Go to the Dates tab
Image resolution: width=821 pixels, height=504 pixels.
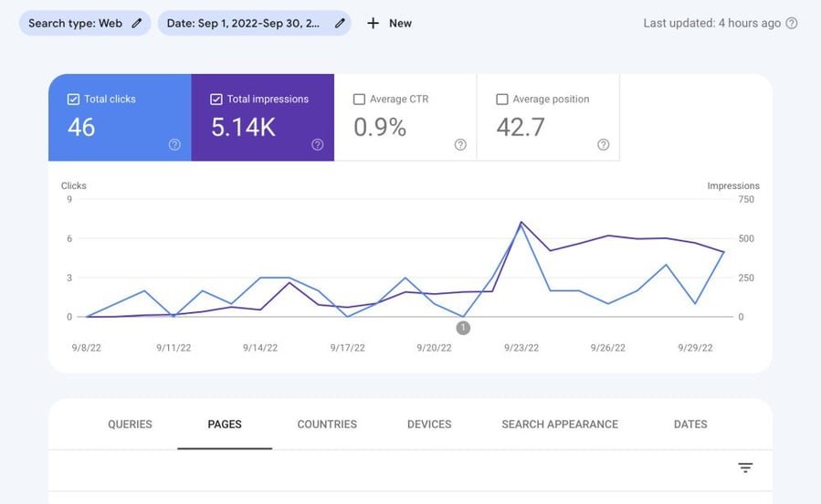pyautogui.click(x=690, y=425)
